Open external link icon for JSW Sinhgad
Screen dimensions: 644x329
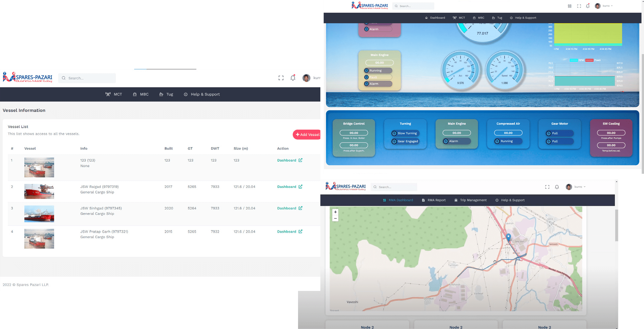[300, 208]
